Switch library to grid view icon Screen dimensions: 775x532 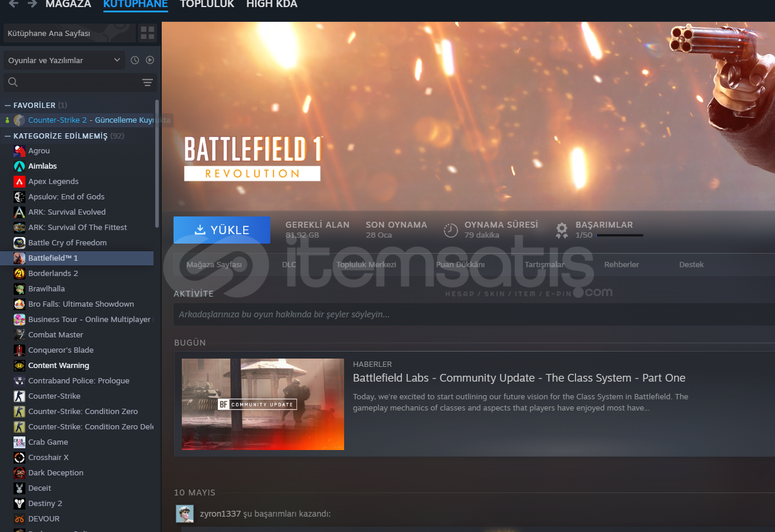click(148, 33)
